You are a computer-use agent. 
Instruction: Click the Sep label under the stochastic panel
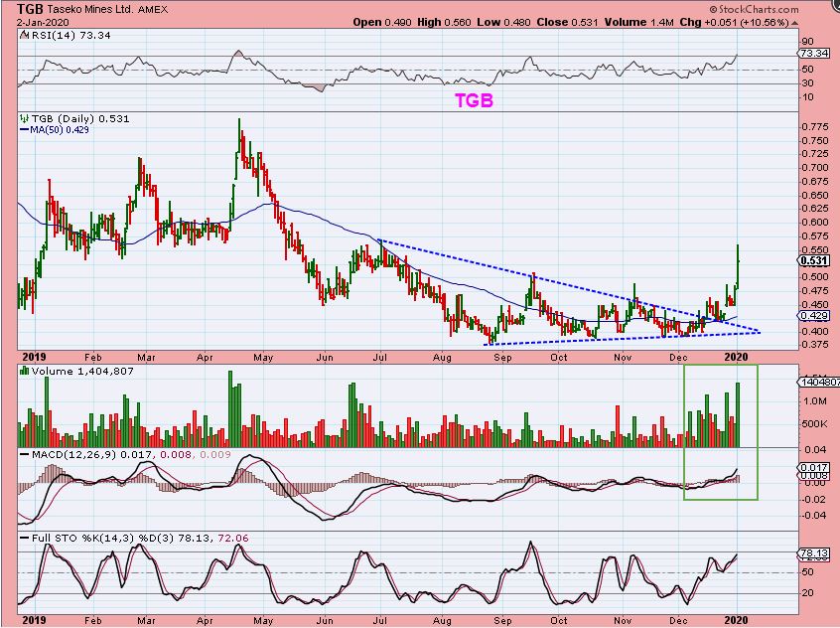502,620
